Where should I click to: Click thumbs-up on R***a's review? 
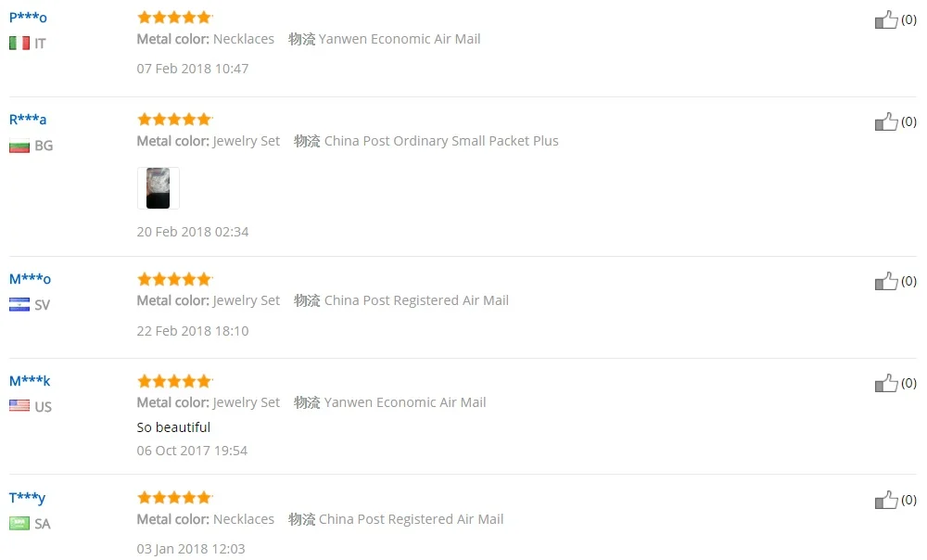[x=885, y=121]
